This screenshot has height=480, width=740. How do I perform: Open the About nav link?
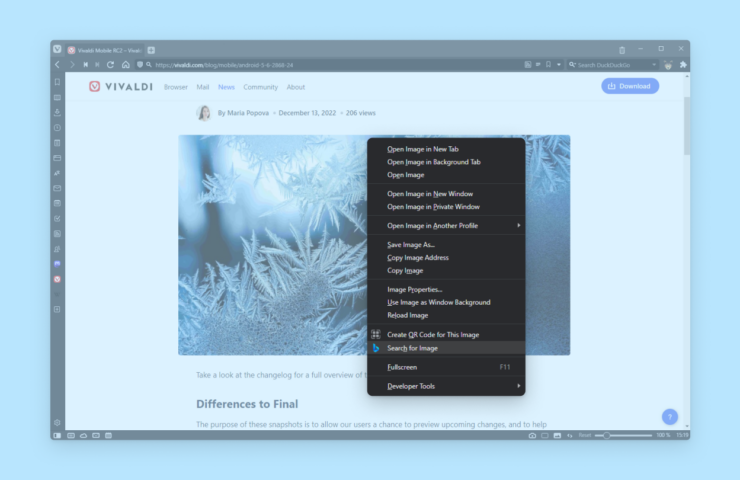295,87
